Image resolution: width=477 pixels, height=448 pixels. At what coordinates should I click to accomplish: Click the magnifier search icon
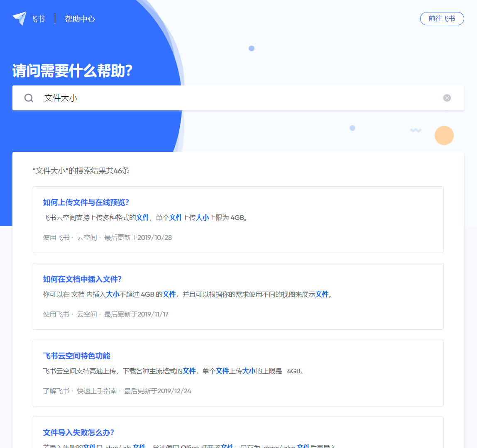(29, 98)
